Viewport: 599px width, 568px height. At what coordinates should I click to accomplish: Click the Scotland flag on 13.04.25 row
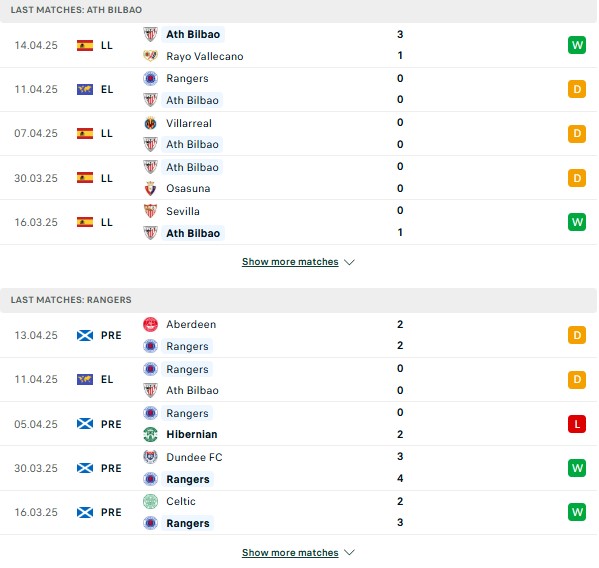pyautogui.click(x=85, y=335)
